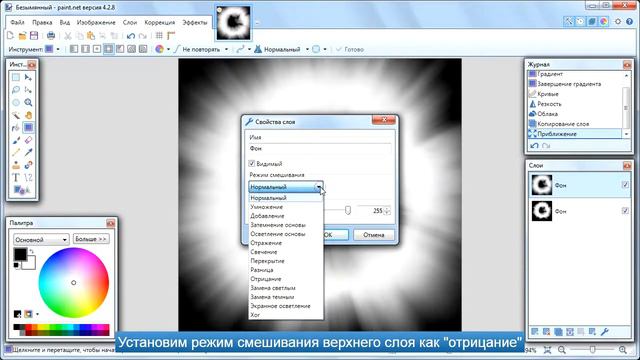Toggle the Видимый checkbox in dialog

(x=252, y=163)
